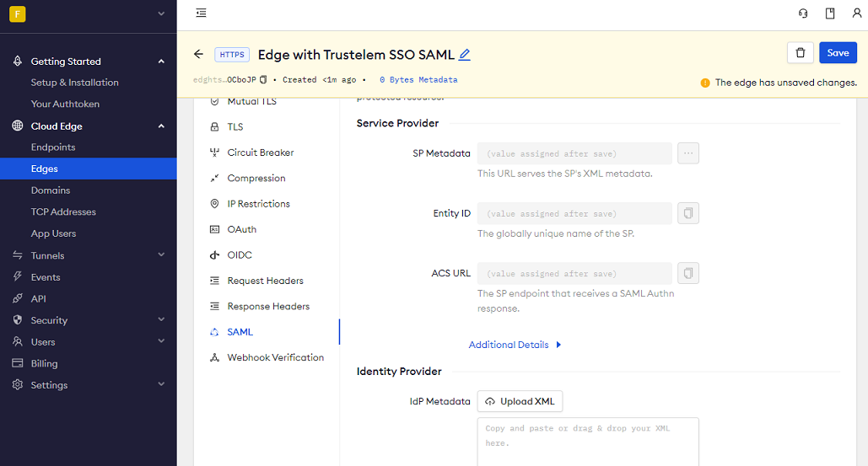Click the Entity ID field
Image resolution: width=868 pixels, height=466 pixels.
tap(574, 213)
